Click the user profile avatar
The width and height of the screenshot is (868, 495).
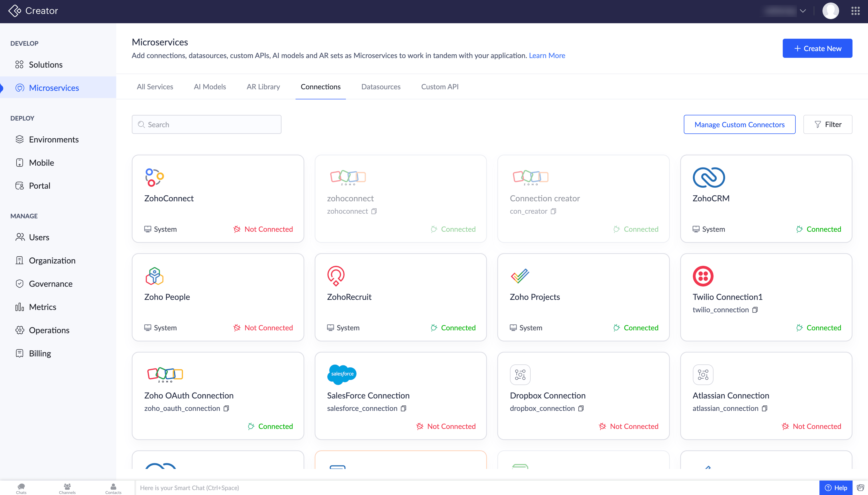[830, 11]
